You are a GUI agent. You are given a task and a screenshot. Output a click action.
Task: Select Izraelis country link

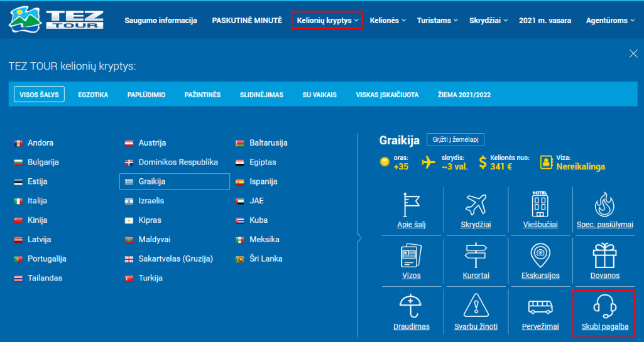click(151, 201)
